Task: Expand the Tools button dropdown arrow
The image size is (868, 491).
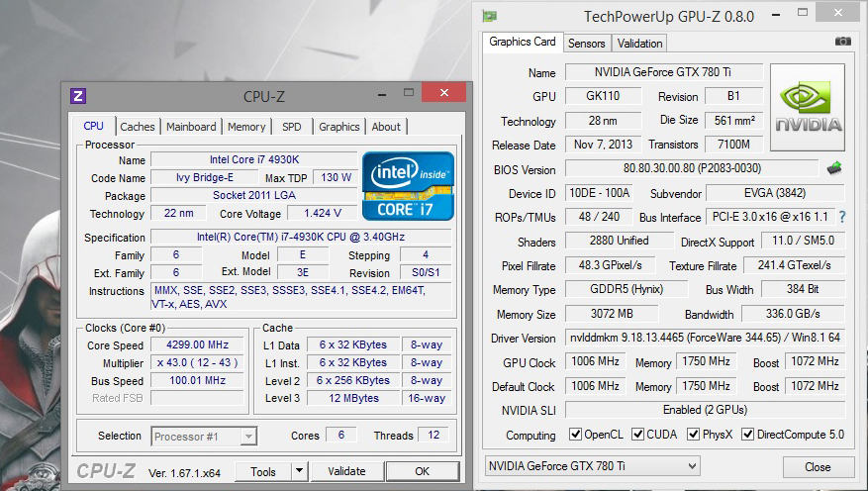Action: click(299, 471)
